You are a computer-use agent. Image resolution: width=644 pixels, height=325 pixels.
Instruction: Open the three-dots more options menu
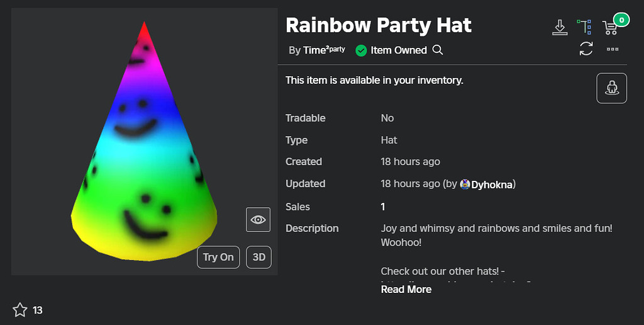pos(613,49)
